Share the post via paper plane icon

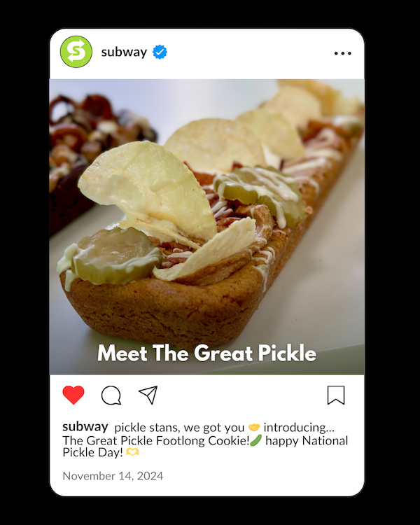[148, 395]
